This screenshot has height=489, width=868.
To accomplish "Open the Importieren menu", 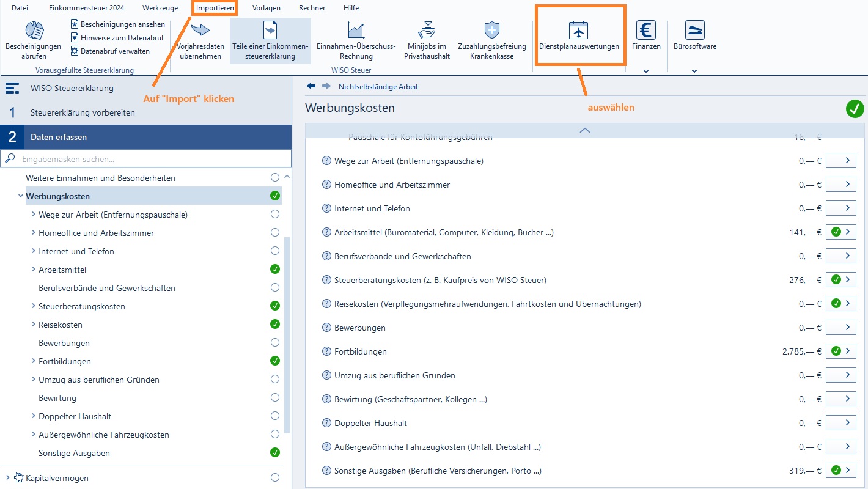I will pos(215,8).
